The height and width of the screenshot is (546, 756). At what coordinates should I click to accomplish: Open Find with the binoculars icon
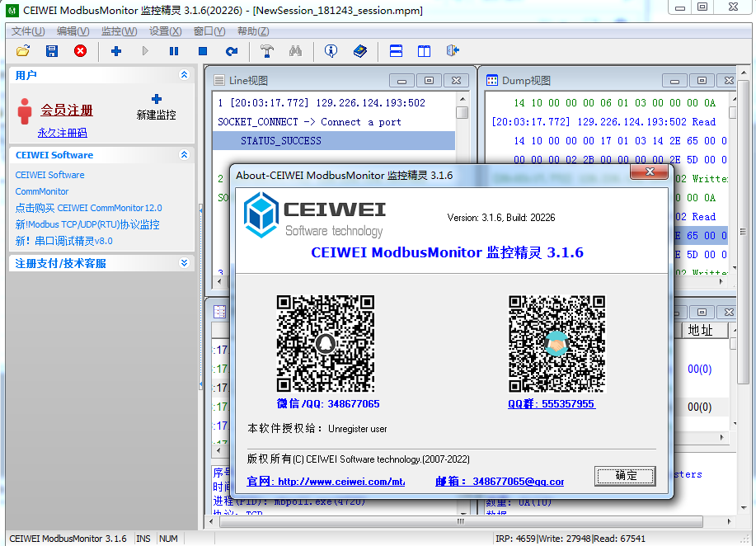pyautogui.click(x=295, y=50)
